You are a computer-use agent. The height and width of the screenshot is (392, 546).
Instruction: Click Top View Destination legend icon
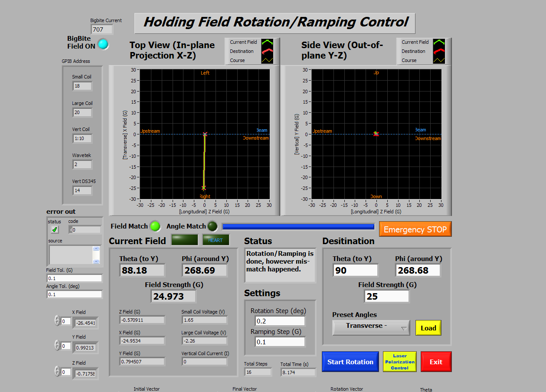pyautogui.click(x=268, y=51)
